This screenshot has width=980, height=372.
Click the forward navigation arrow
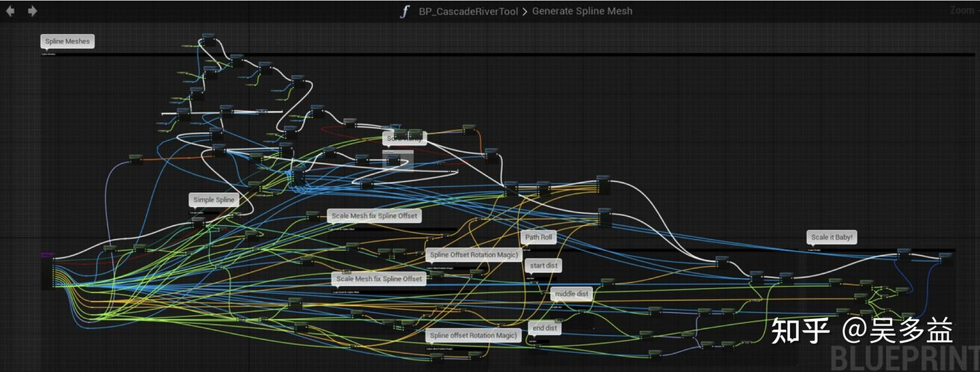[33, 11]
